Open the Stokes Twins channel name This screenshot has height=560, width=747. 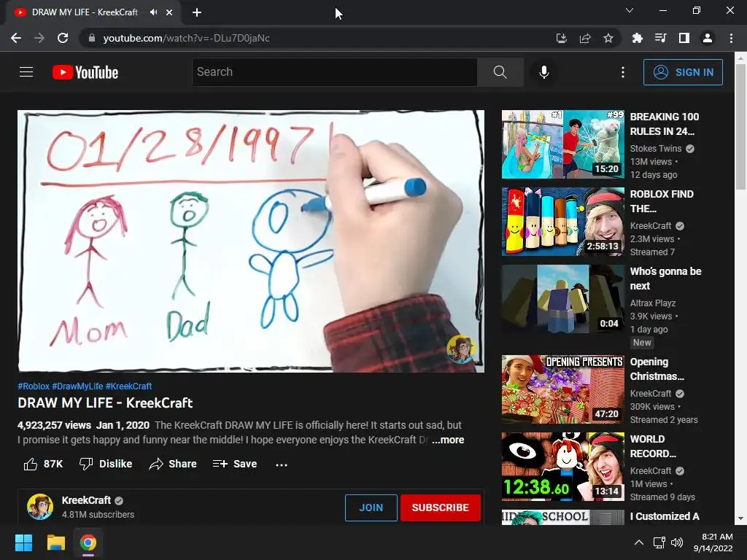(656, 149)
